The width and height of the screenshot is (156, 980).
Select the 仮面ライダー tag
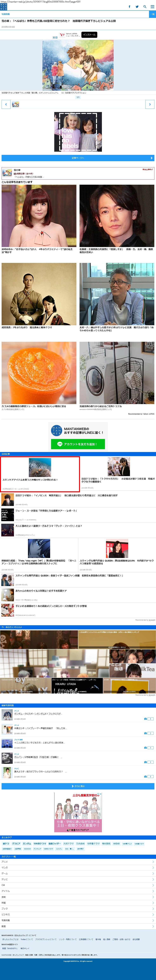[x=54, y=843]
